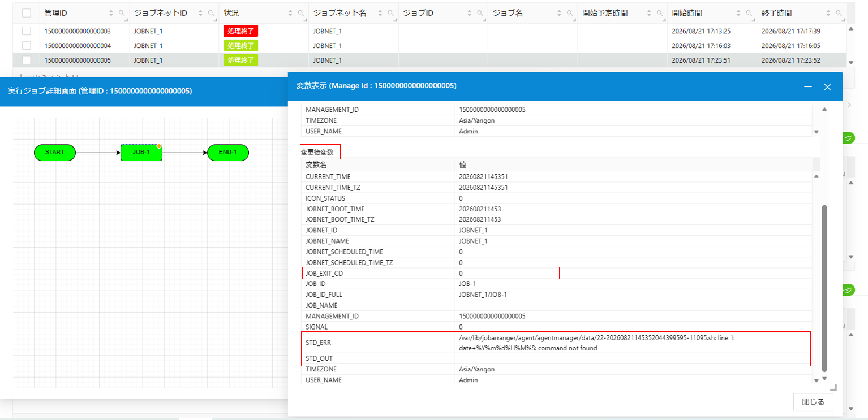The height and width of the screenshot is (420, 868).
Task: Grab the resize handle of 変数表示 dialog
Action: coord(832,387)
